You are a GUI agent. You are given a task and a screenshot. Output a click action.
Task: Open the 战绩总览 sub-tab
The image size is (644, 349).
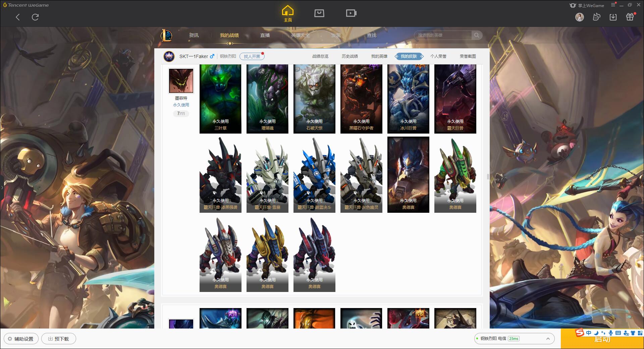320,56
